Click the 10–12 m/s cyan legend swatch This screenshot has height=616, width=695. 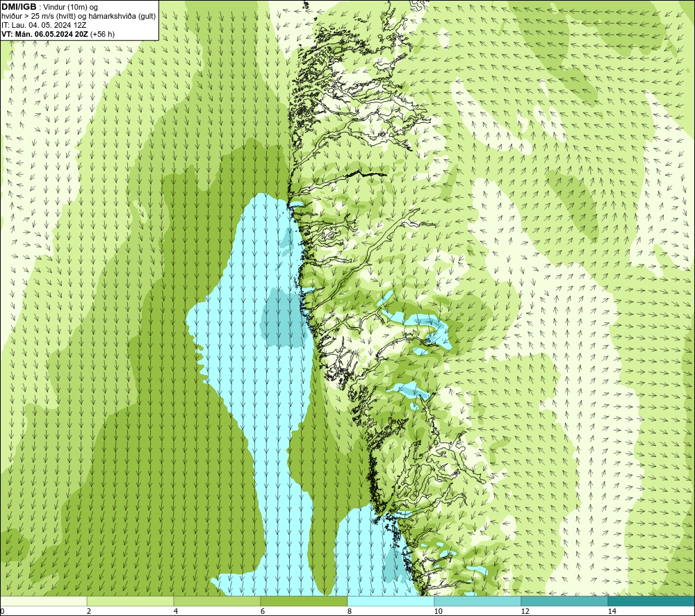pyautogui.click(x=478, y=601)
